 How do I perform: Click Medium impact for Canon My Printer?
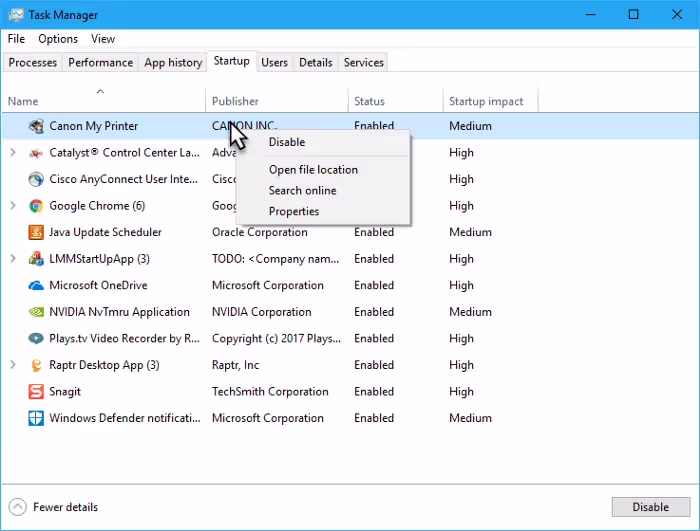click(470, 126)
